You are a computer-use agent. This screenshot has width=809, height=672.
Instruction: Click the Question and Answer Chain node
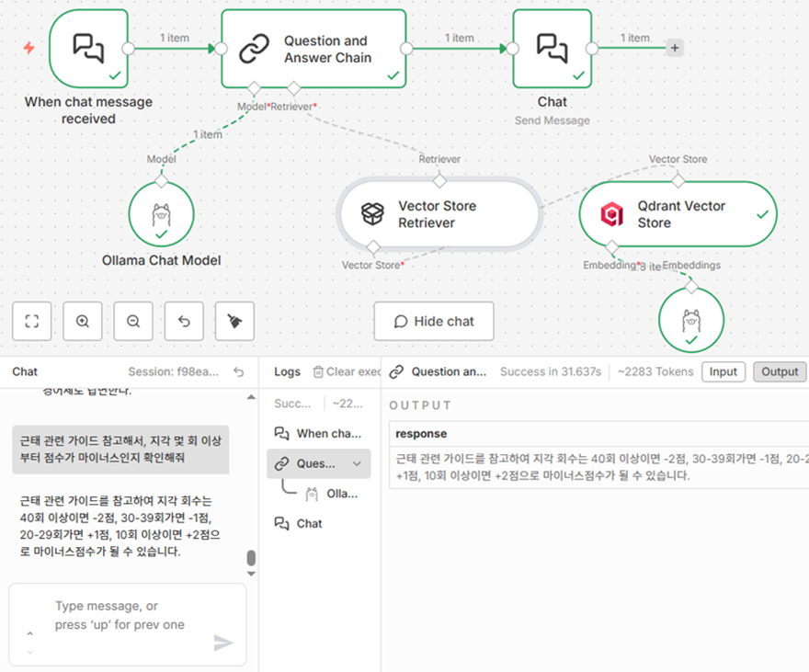pyautogui.click(x=313, y=50)
